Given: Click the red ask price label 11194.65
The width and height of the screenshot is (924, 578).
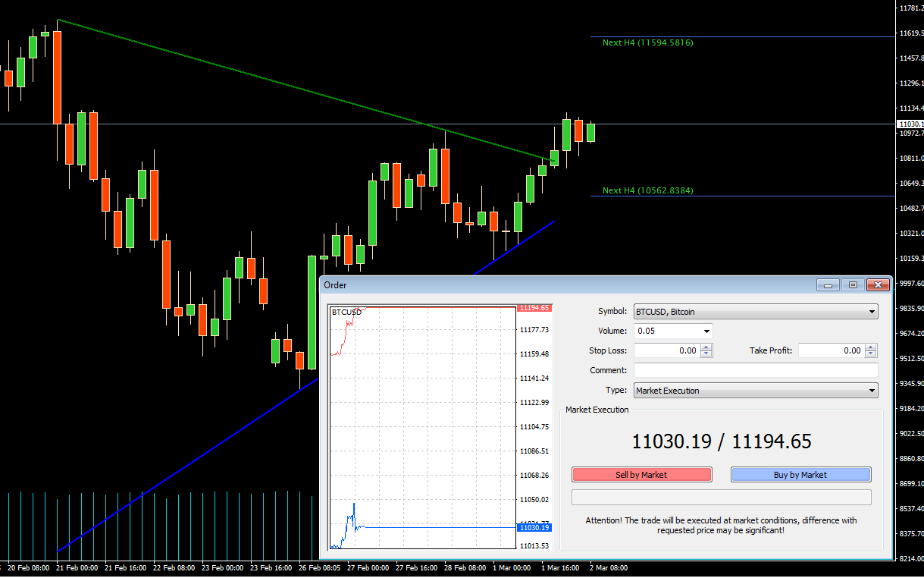Looking at the screenshot, I should pos(533,307).
